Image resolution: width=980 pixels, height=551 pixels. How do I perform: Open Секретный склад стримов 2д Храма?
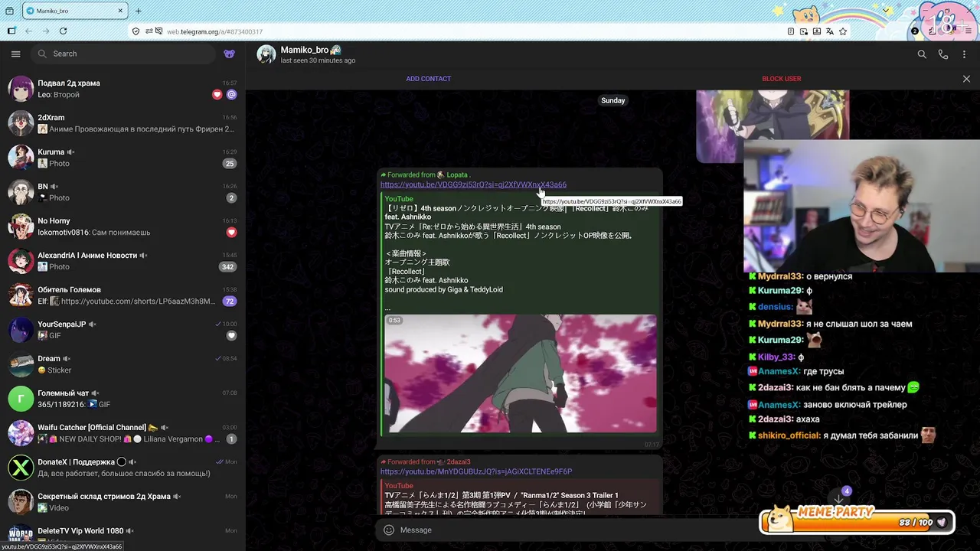(122, 502)
